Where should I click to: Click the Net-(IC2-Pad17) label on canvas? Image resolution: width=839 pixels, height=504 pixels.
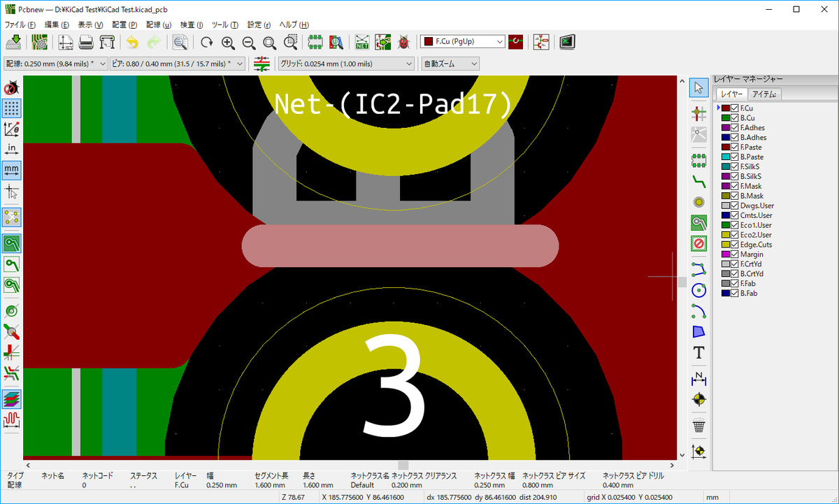point(394,103)
